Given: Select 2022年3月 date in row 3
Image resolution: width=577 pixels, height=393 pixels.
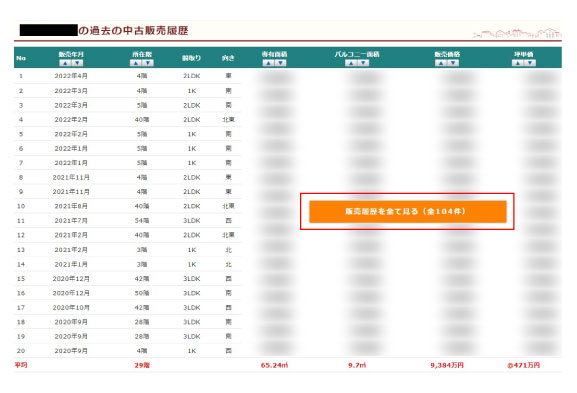Looking at the screenshot, I should coord(71,105).
